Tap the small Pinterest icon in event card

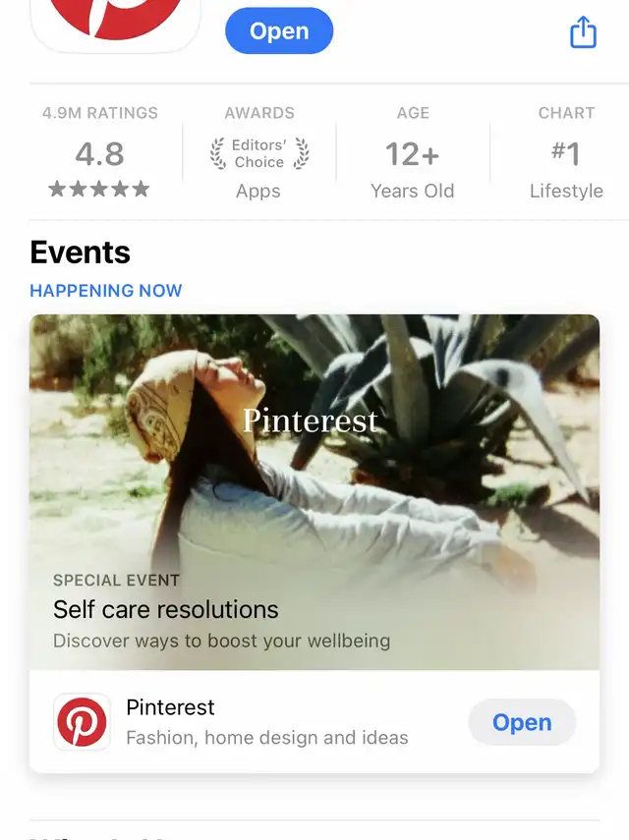[82, 722]
